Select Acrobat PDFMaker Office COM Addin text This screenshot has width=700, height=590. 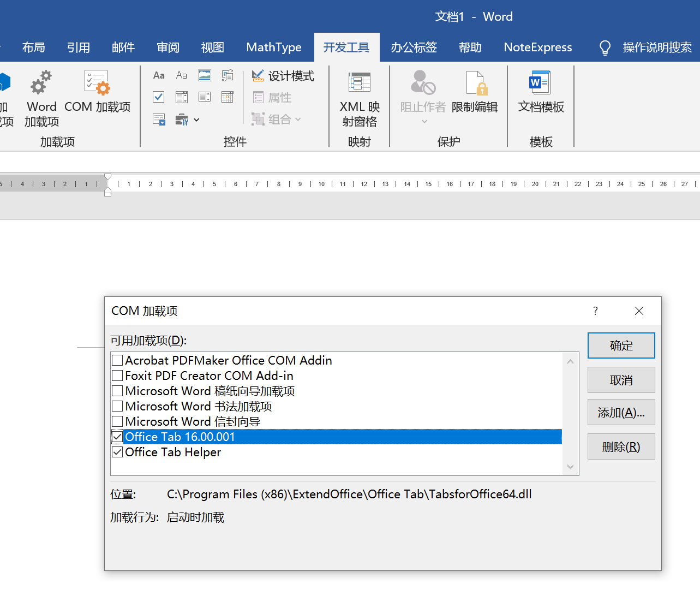[x=229, y=360]
